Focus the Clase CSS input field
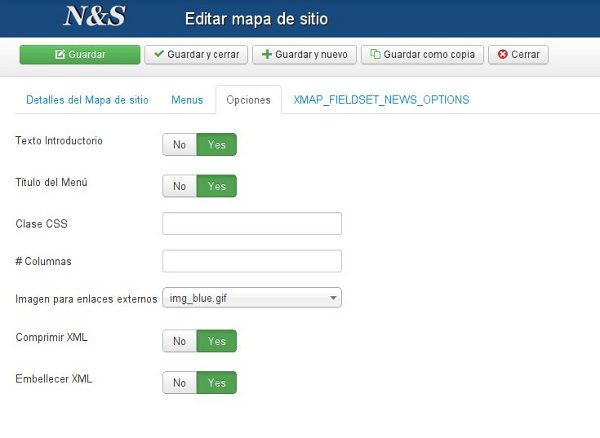The image size is (600, 438). point(252,224)
